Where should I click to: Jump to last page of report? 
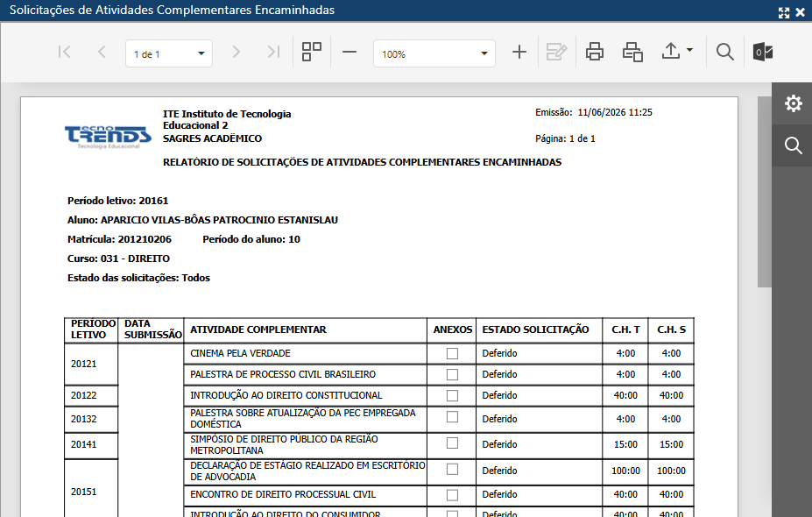pos(273,52)
